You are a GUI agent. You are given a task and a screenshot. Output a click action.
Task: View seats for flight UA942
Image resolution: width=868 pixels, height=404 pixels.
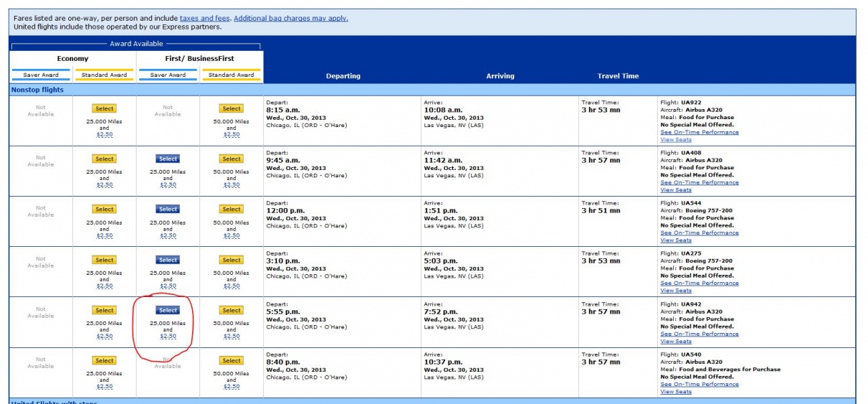click(x=676, y=342)
